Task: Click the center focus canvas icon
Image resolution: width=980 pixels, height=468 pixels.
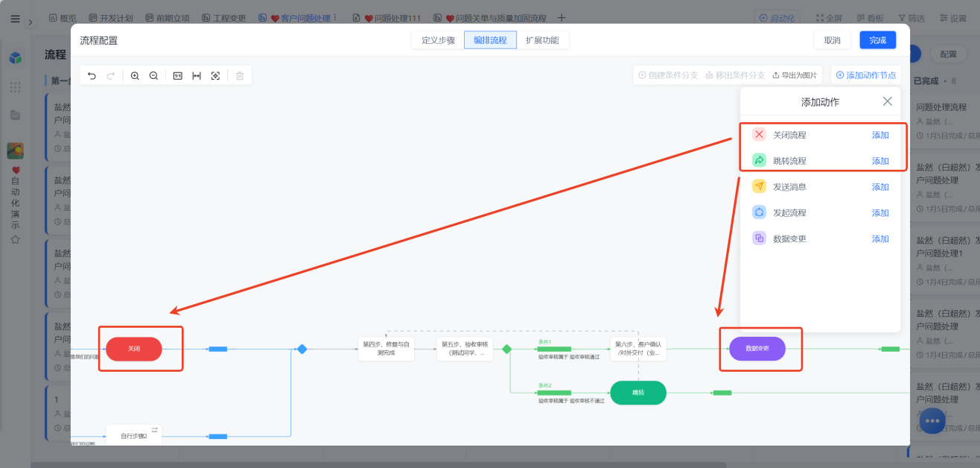Action: click(215, 76)
